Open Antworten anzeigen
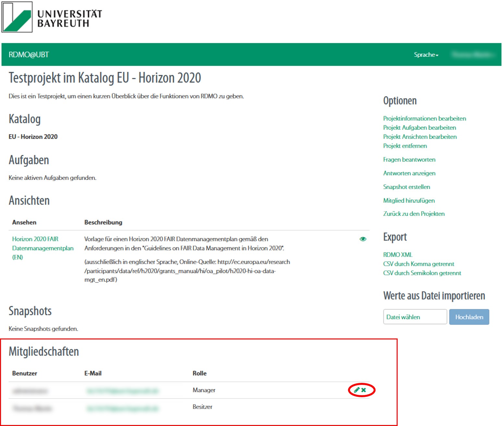504x426 pixels. pos(409,173)
